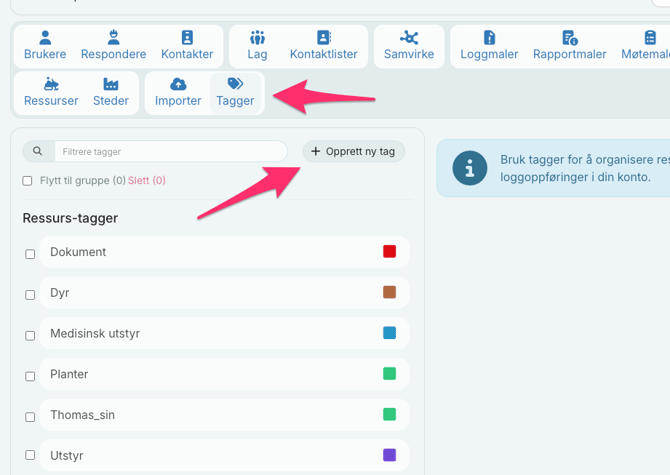Open Rapportmaler templates icon

(x=569, y=39)
